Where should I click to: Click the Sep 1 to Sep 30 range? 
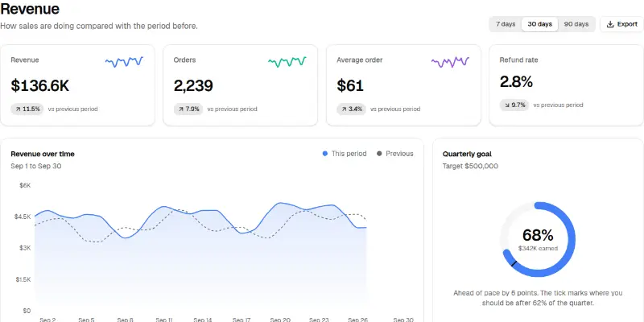tap(36, 167)
